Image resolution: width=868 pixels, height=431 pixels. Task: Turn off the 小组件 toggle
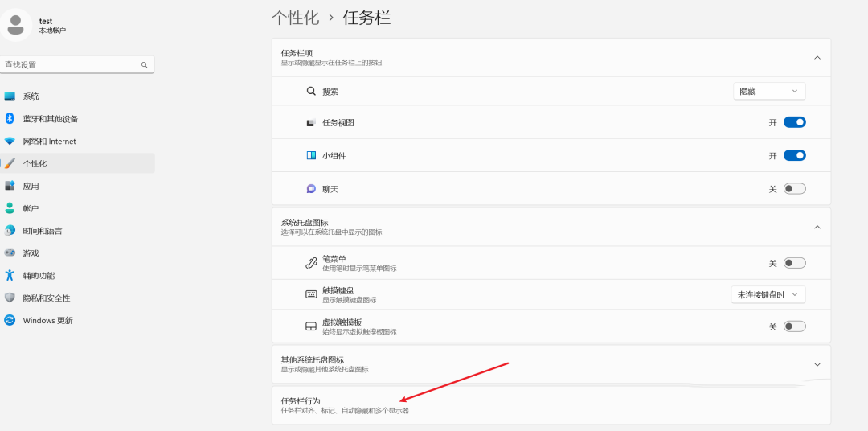point(794,156)
